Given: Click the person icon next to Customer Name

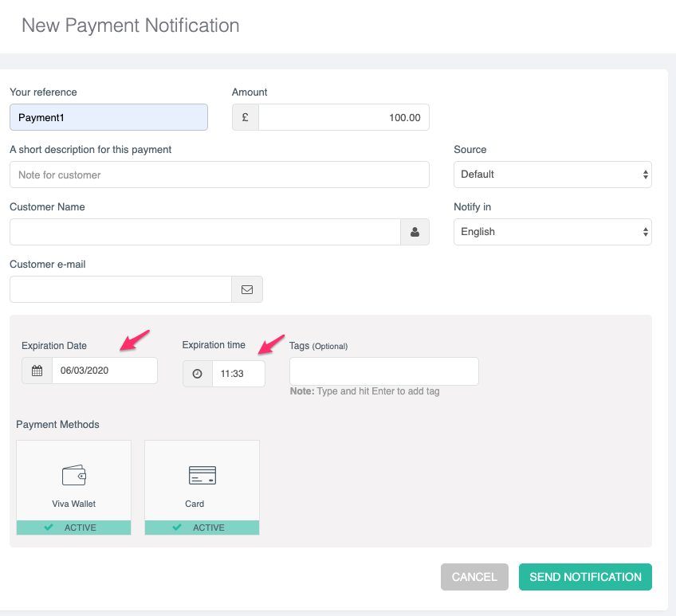Looking at the screenshot, I should (x=415, y=232).
